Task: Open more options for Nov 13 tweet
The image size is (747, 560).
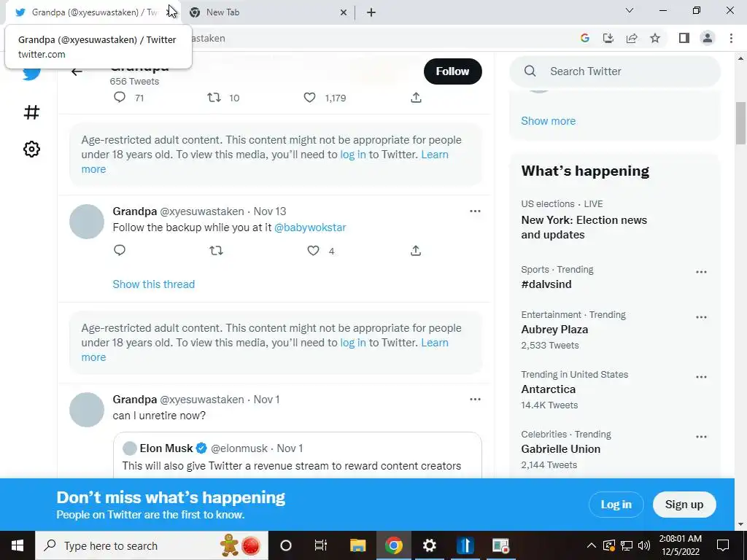Action: (x=475, y=211)
